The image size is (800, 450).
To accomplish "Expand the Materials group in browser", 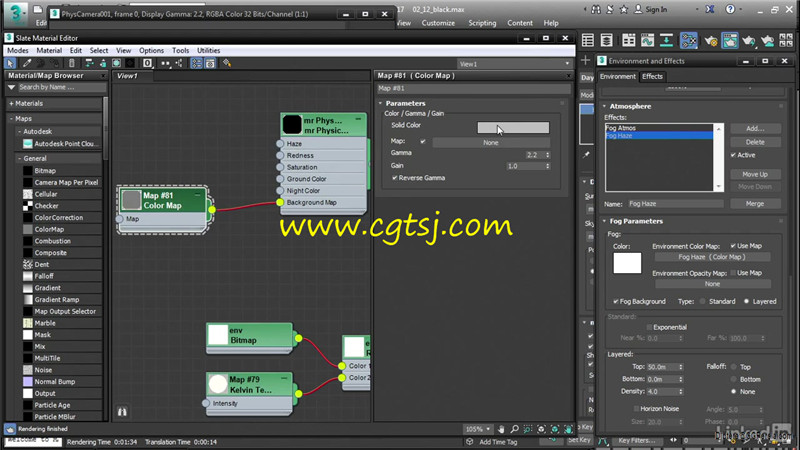I will pyautogui.click(x=12, y=104).
